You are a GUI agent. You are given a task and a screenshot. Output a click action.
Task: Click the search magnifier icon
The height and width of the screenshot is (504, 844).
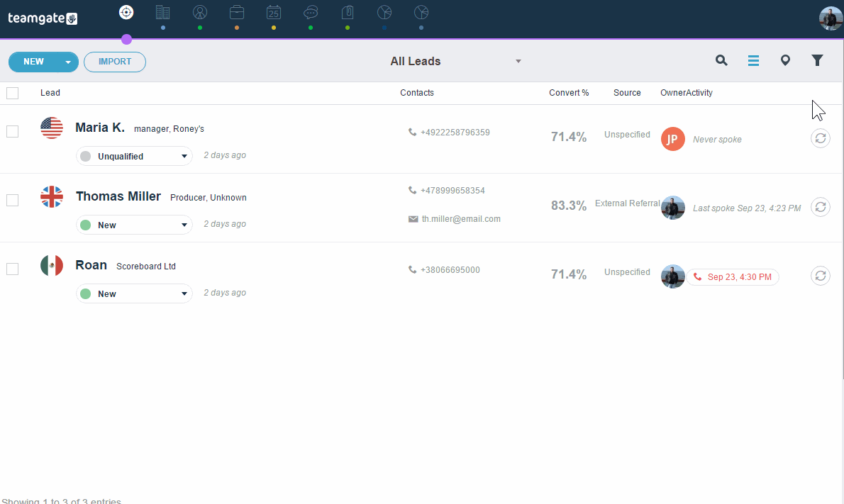tap(721, 61)
